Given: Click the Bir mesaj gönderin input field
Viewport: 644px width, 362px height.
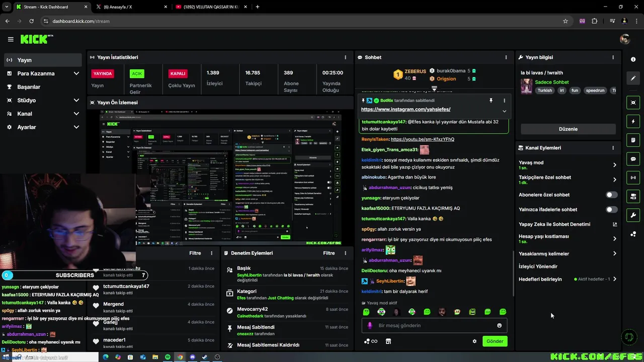Looking at the screenshot, I should coord(434,325).
